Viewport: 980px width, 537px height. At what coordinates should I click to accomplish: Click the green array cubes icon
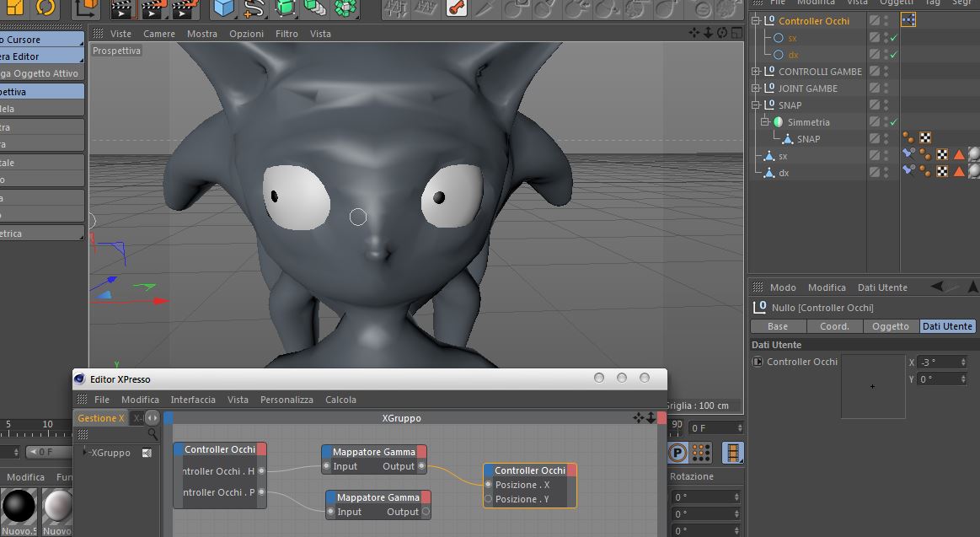314,8
